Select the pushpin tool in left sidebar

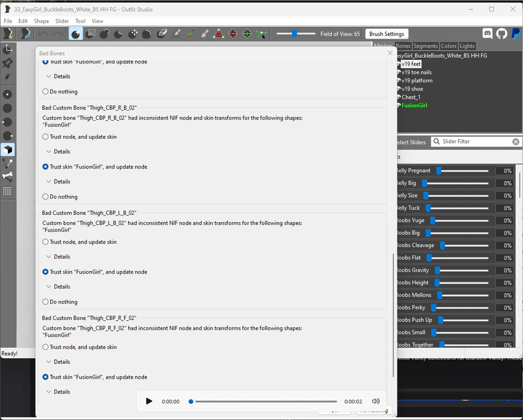pos(7,64)
